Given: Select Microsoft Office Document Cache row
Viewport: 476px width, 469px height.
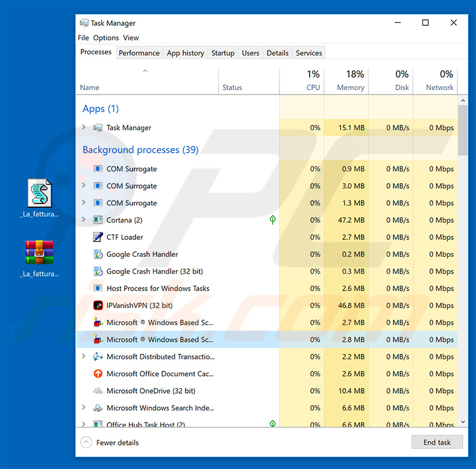Looking at the screenshot, I should (266, 374).
